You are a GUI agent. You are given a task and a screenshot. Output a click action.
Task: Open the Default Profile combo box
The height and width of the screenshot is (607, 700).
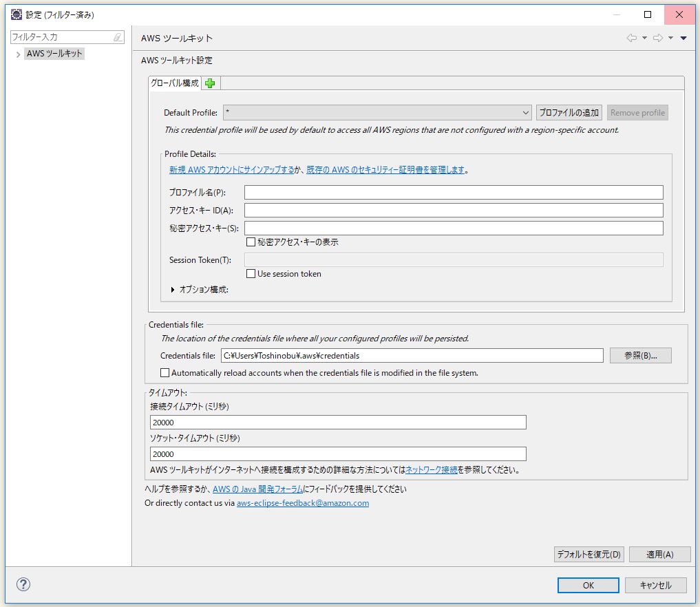tap(377, 112)
